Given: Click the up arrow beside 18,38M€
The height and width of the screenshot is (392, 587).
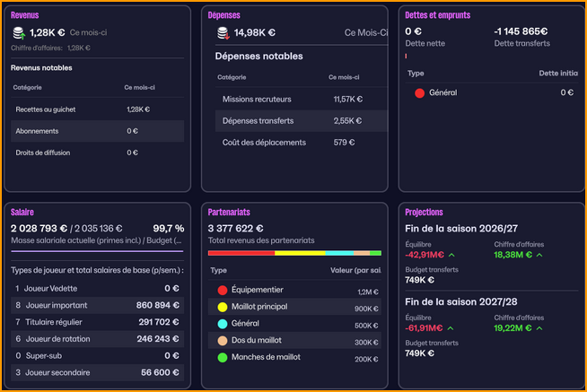Looking at the screenshot, I should point(539,255).
